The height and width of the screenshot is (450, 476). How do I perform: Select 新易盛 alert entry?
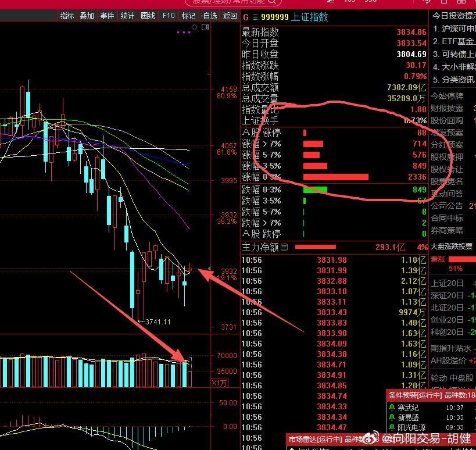[431, 417]
